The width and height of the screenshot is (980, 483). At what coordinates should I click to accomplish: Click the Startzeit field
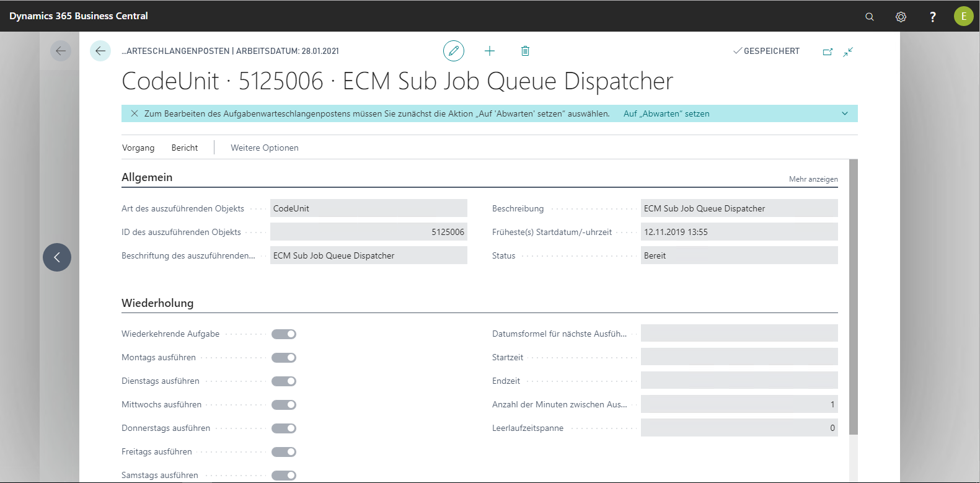click(x=739, y=357)
